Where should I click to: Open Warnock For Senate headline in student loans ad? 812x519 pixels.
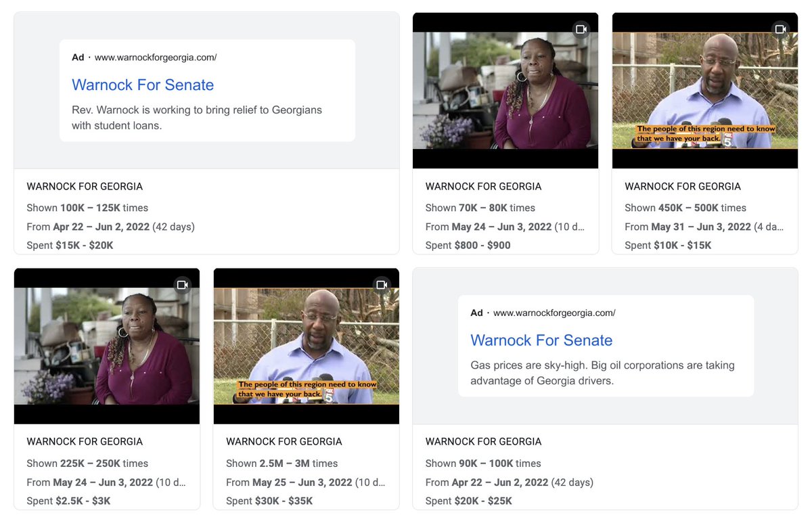(x=143, y=85)
